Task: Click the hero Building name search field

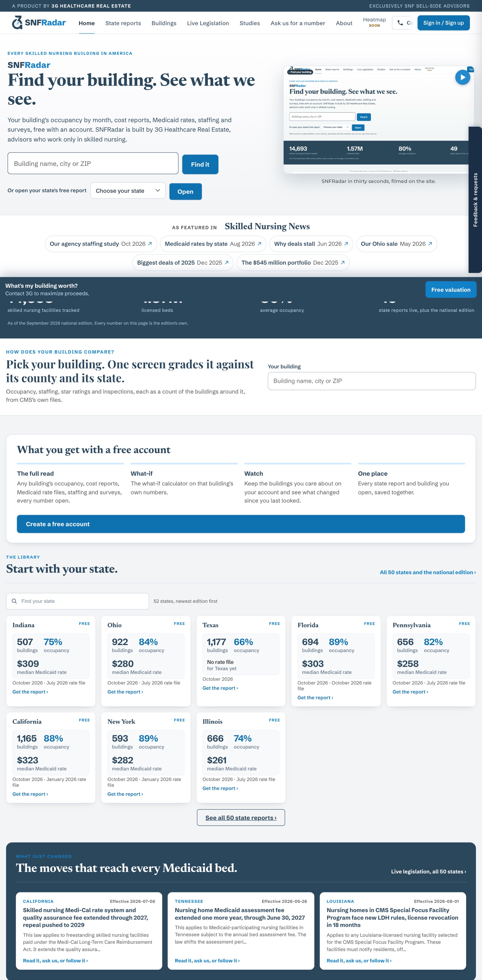Action: pos(93,163)
